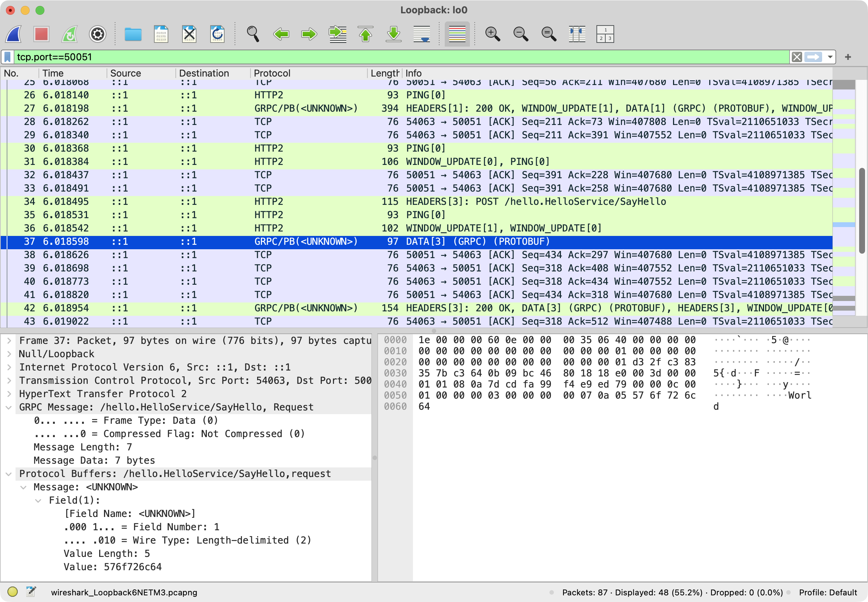868x602 pixels.
Task: Open capture options gear icon
Action: tap(97, 34)
